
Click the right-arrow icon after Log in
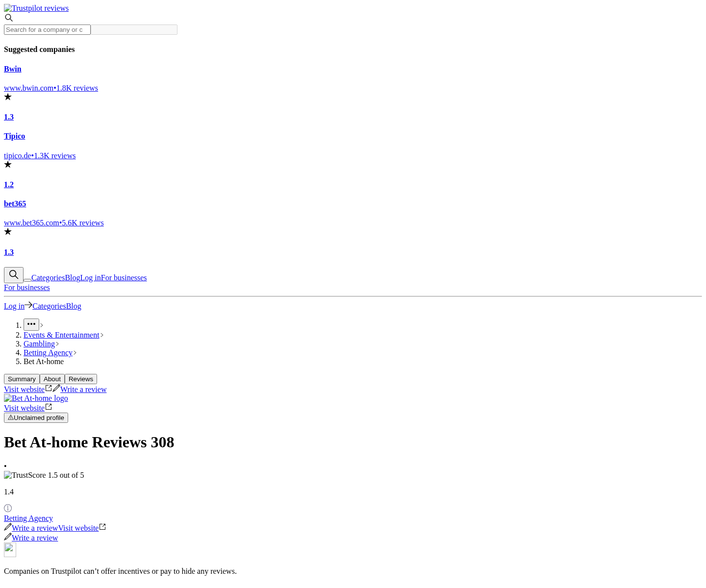tap(28, 305)
